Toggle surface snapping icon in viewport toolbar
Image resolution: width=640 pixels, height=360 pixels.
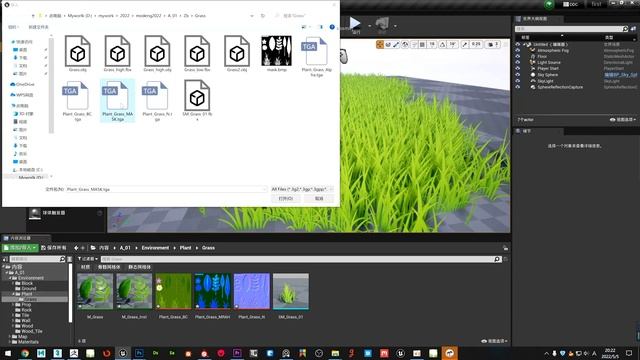414,44
